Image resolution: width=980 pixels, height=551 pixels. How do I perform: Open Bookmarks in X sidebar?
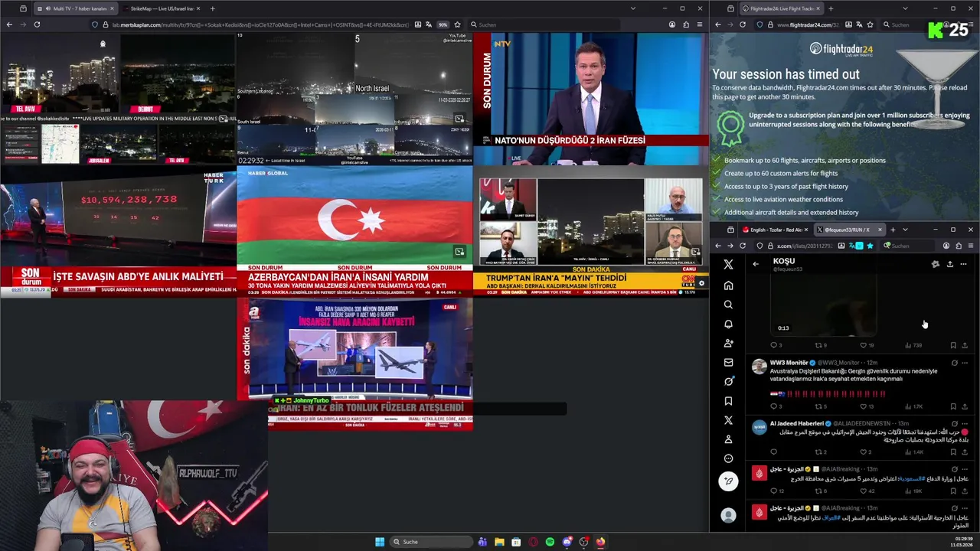[x=728, y=401]
